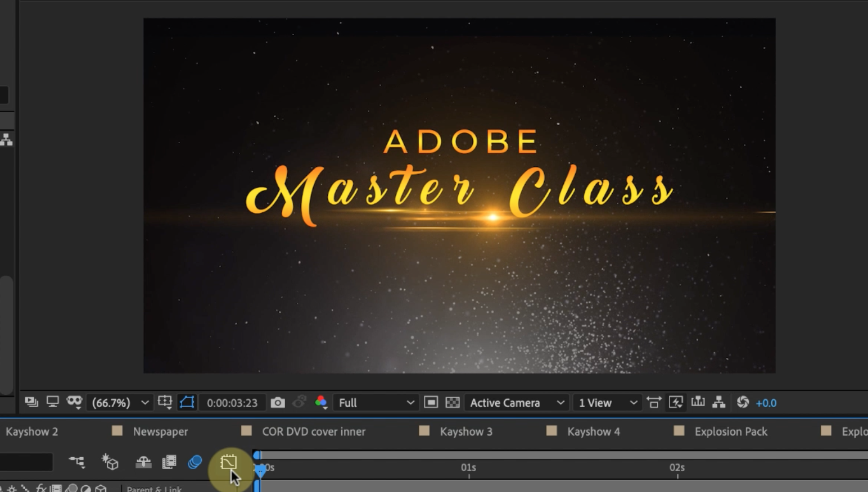
Task: Click the time navigator start handle
Action: [x=257, y=455]
